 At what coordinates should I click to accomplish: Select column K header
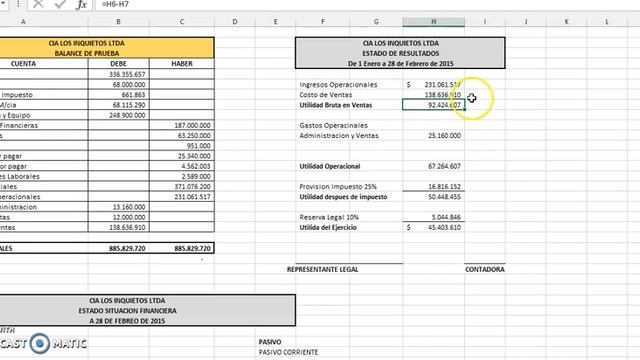tap(567, 22)
